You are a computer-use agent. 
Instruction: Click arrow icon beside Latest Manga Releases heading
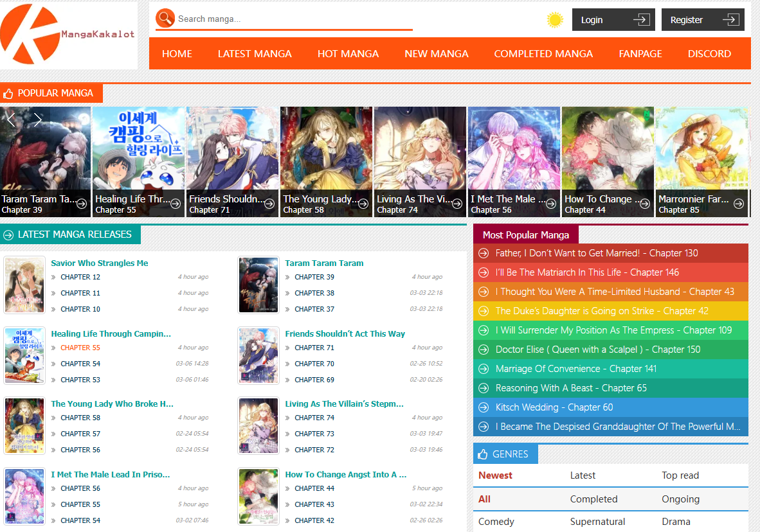point(8,235)
